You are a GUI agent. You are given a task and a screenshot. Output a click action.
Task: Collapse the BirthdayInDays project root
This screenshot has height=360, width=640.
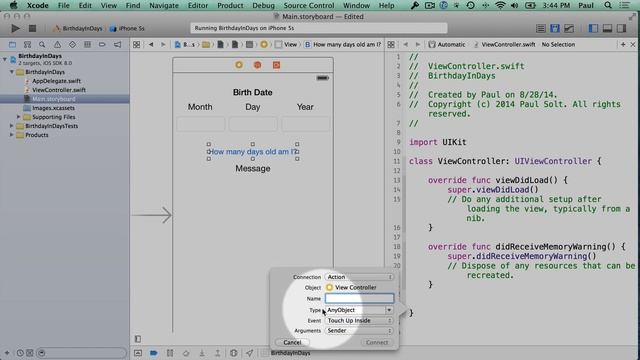point(4,59)
